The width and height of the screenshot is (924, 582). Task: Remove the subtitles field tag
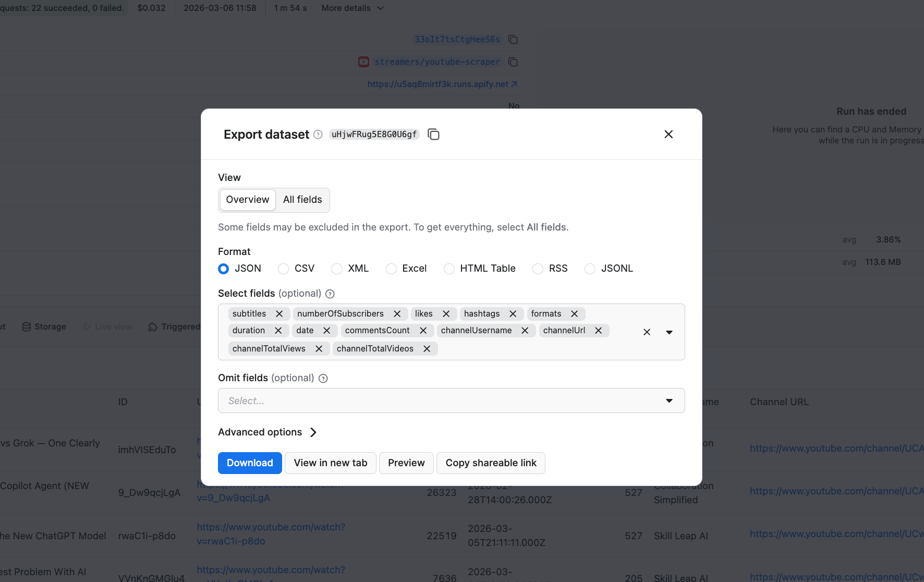[x=279, y=314]
